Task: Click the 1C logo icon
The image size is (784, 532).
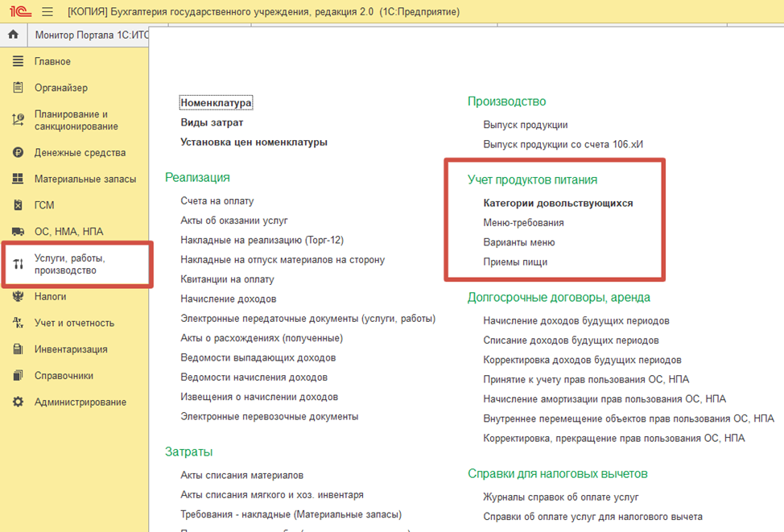Action: point(20,11)
